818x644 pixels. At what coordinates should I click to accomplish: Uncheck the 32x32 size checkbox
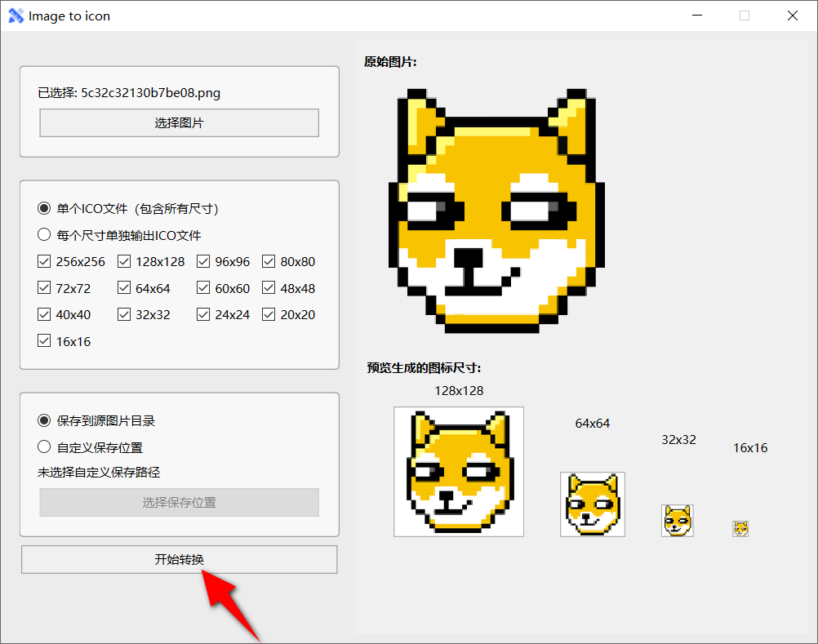(124, 314)
